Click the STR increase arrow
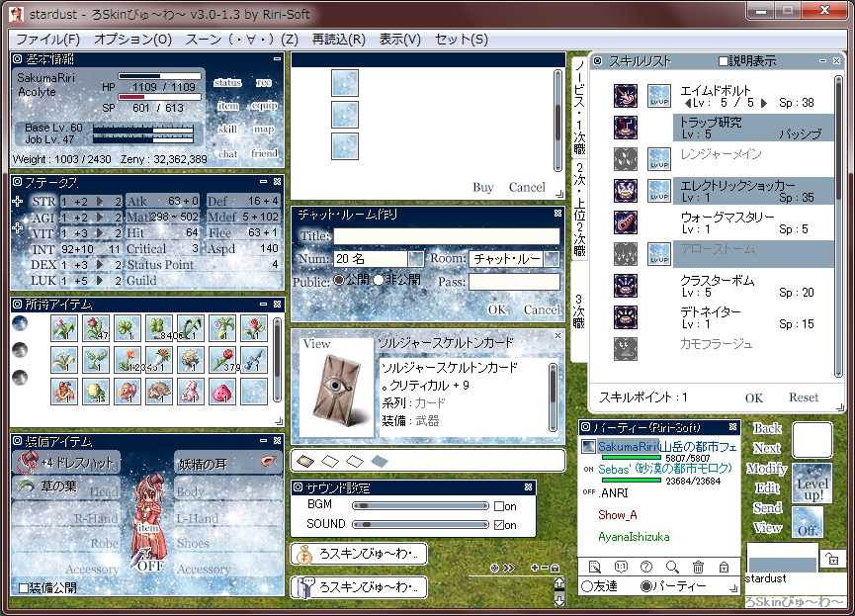This screenshot has height=616, width=855. (x=100, y=202)
